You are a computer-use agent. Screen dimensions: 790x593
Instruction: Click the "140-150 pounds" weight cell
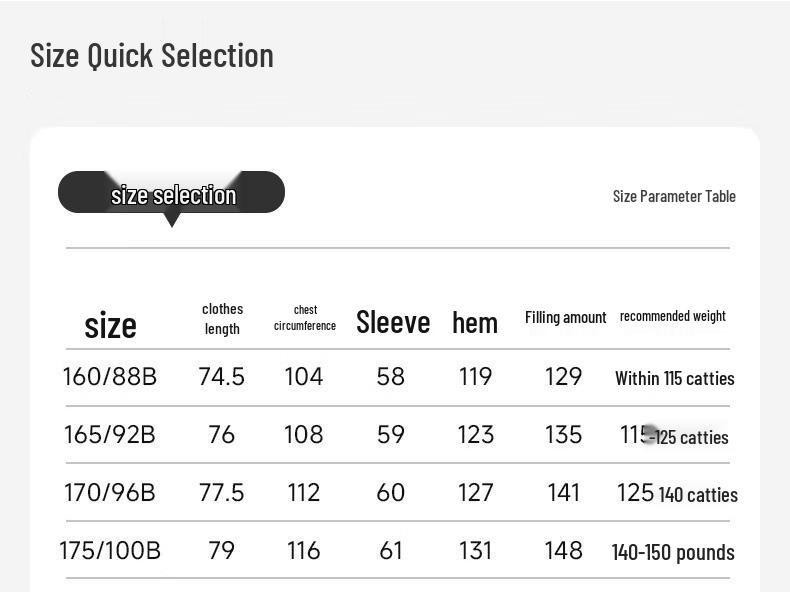point(673,552)
